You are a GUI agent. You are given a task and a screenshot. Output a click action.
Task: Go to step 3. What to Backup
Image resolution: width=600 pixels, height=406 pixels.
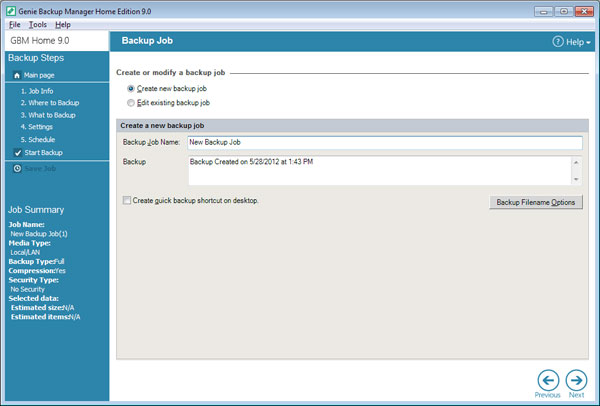[x=48, y=115]
